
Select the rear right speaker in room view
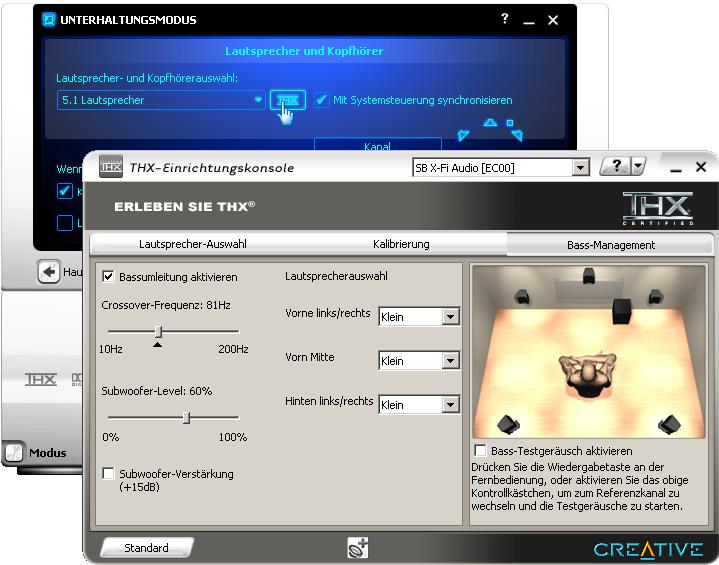pos(669,424)
